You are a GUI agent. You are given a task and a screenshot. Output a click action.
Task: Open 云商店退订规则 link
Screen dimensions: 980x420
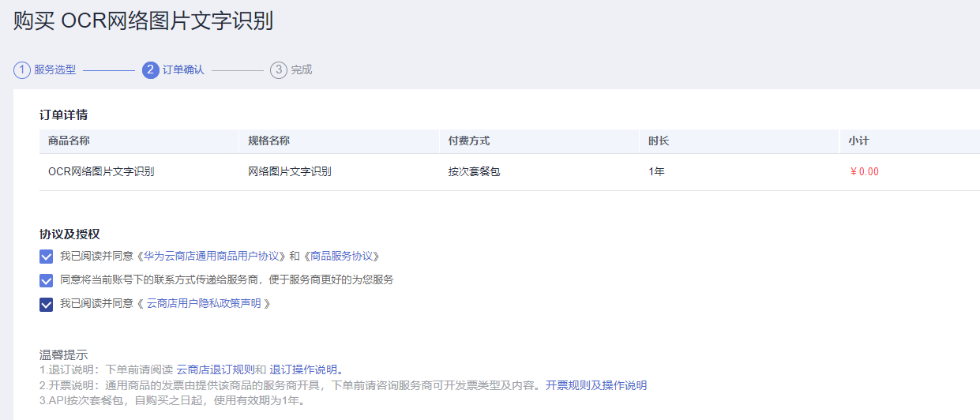pyautogui.click(x=215, y=369)
